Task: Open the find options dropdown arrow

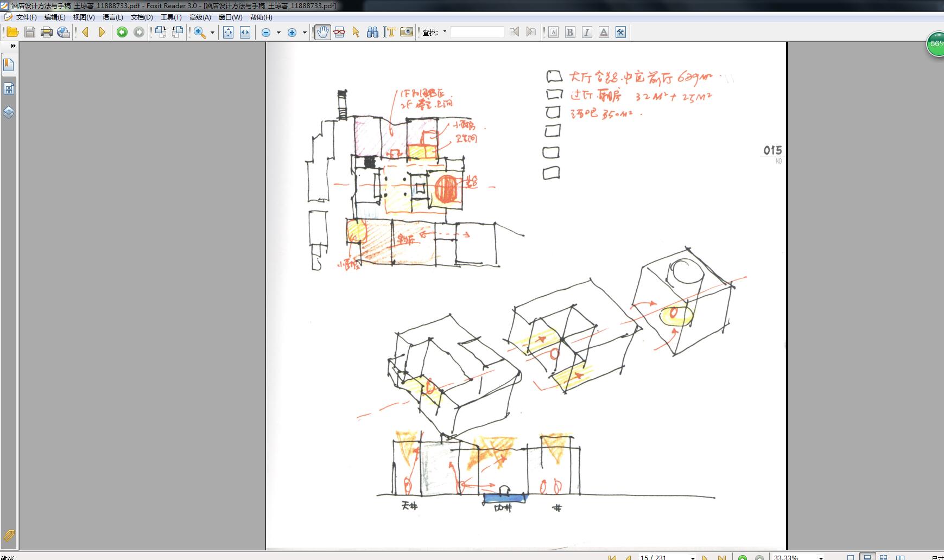Action: (445, 32)
